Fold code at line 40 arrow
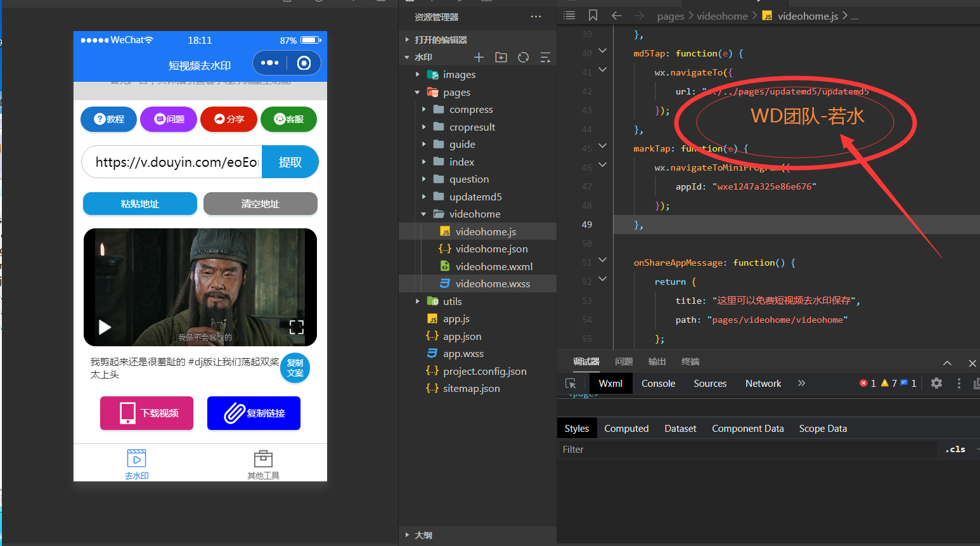 [602, 51]
